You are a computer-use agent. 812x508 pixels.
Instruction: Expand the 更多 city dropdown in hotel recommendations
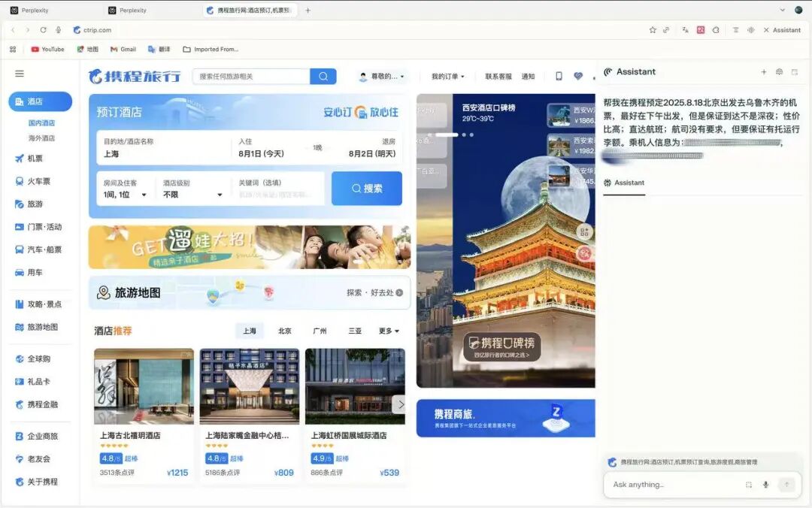389,330
